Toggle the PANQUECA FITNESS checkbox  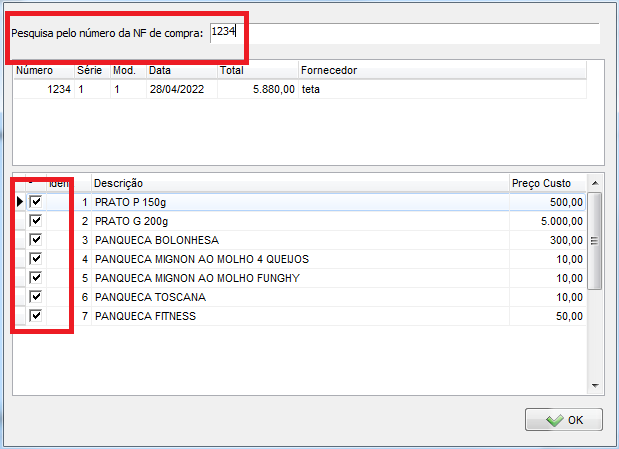tap(36, 316)
